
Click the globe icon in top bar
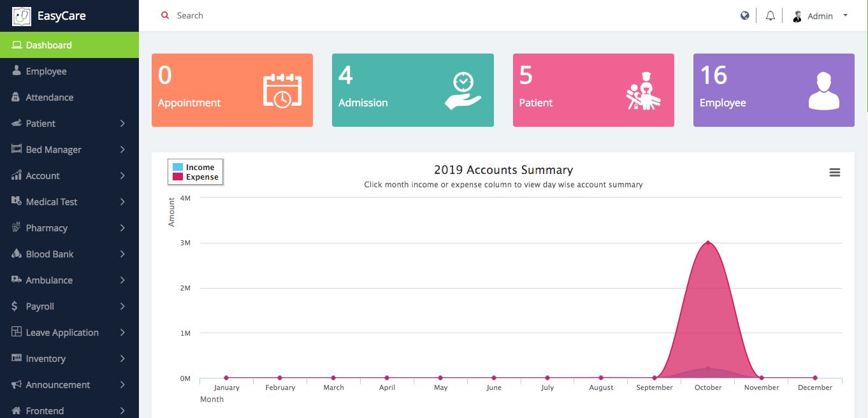click(x=744, y=16)
